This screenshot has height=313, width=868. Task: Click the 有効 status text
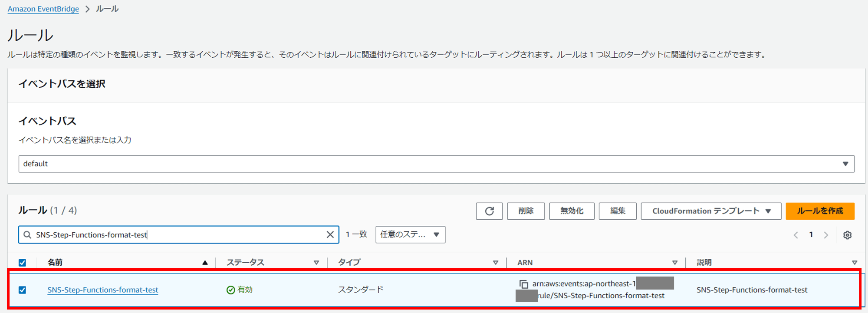coord(245,290)
